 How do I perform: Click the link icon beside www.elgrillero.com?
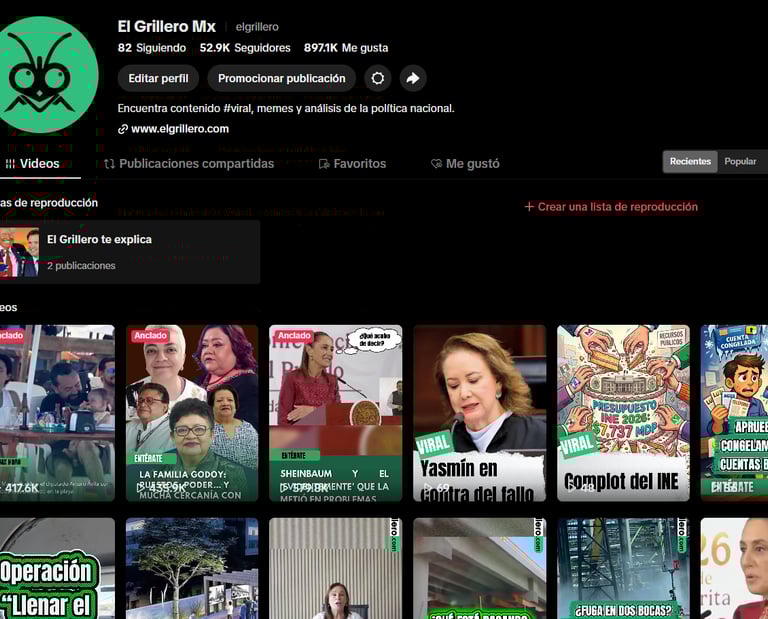(122, 129)
